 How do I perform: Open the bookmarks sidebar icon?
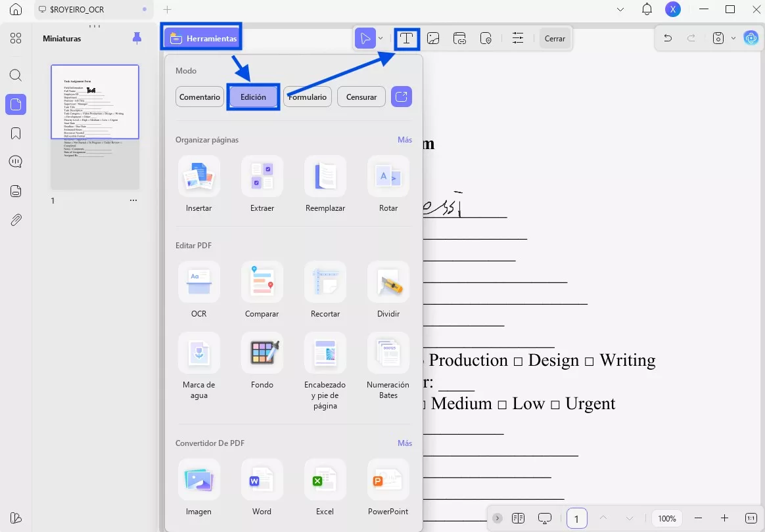(16, 133)
